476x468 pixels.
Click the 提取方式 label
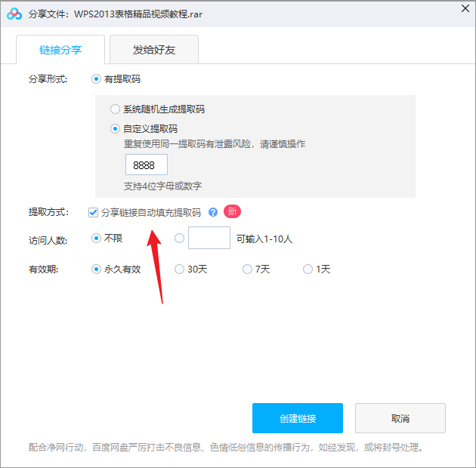tap(48, 212)
